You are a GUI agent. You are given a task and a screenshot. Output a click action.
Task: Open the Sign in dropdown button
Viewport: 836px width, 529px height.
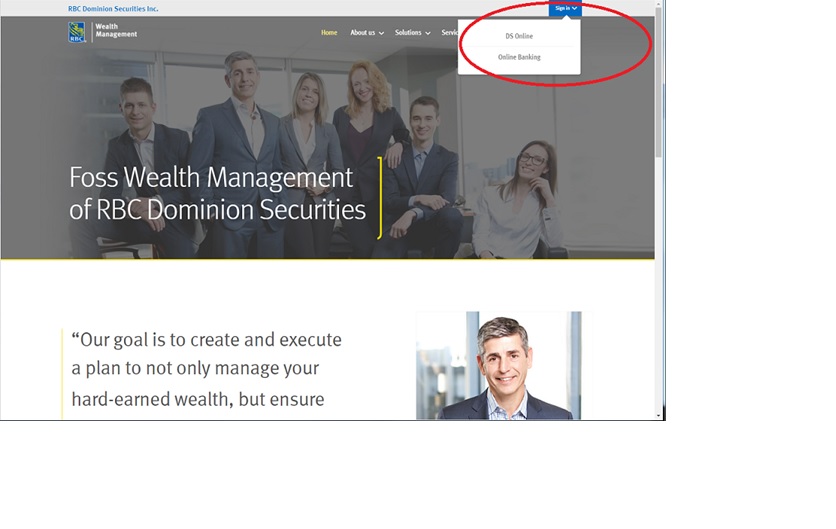[565, 8]
